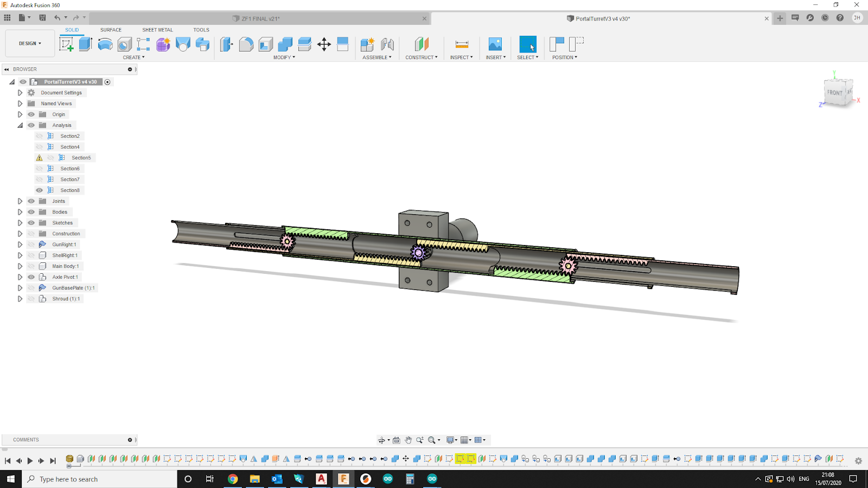Image resolution: width=868 pixels, height=488 pixels.
Task: Click the FRONT face of the ViewCube
Action: (x=835, y=93)
